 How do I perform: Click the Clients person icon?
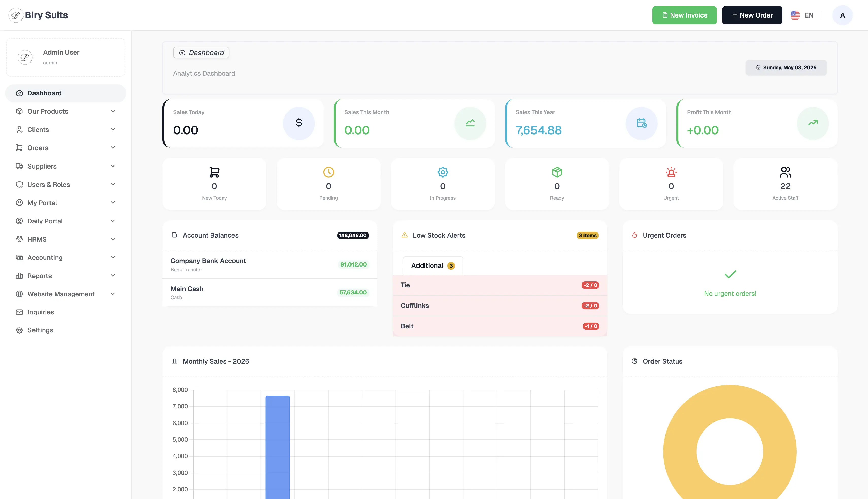click(x=19, y=129)
